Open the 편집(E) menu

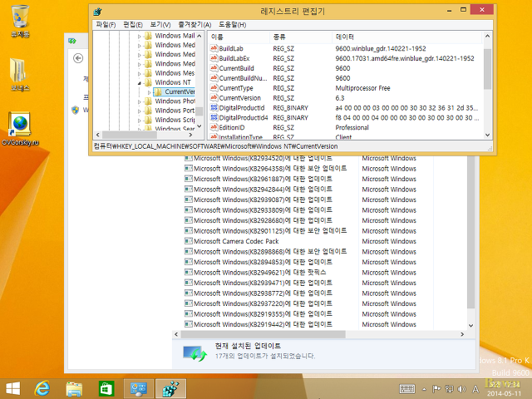coord(133,24)
